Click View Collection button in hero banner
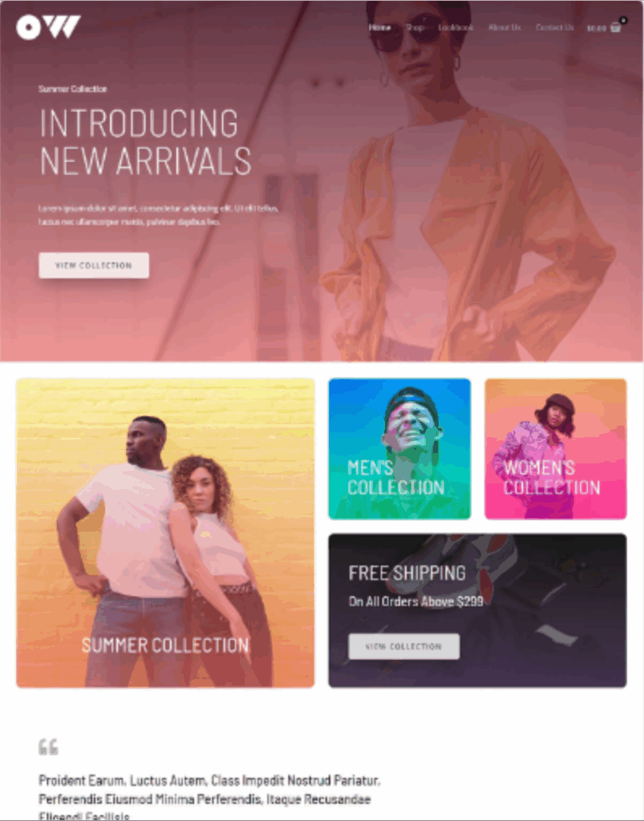The image size is (644, 821). click(94, 265)
